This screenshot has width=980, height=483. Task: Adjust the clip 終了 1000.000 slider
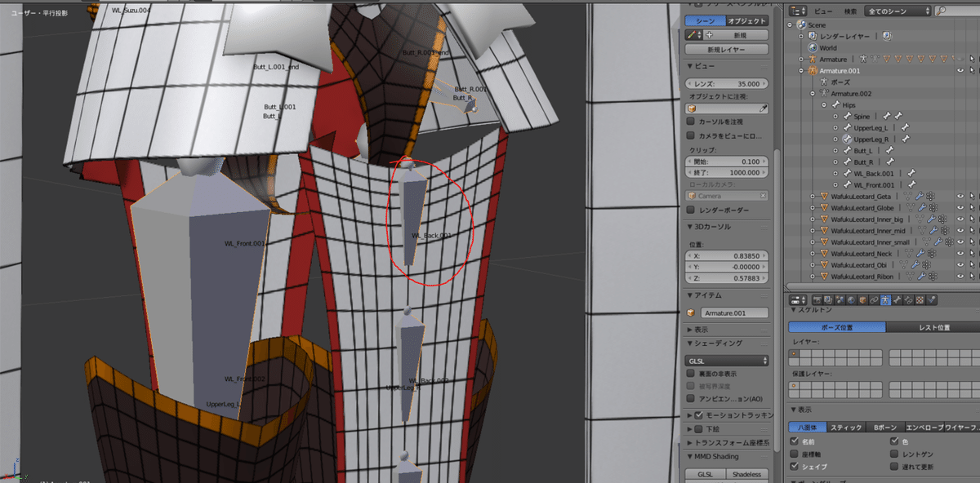pyautogui.click(x=727, y=172)
